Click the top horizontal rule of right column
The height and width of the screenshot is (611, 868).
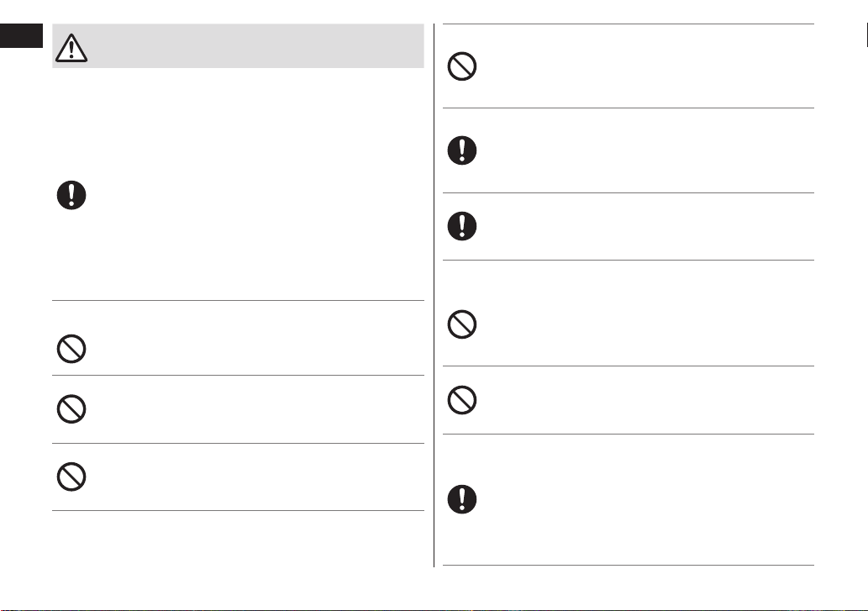point(629,24)
